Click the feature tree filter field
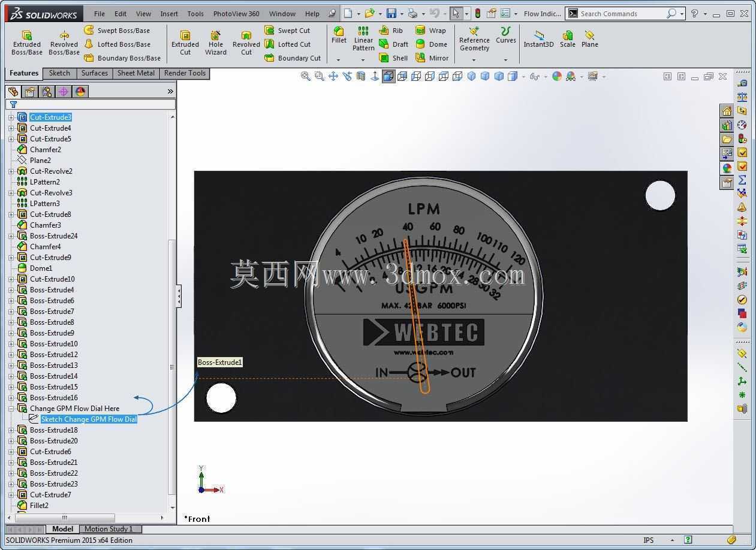This screenshot has width=756, height=550. (x=91, y=104)
